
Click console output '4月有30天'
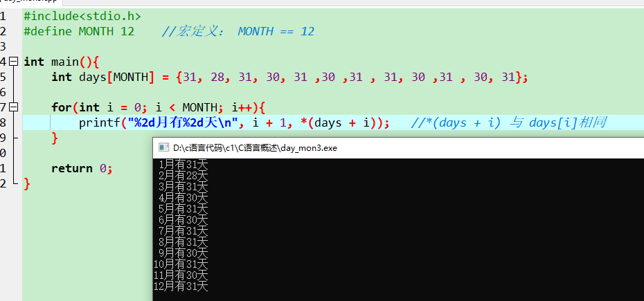tap(184, 198)
